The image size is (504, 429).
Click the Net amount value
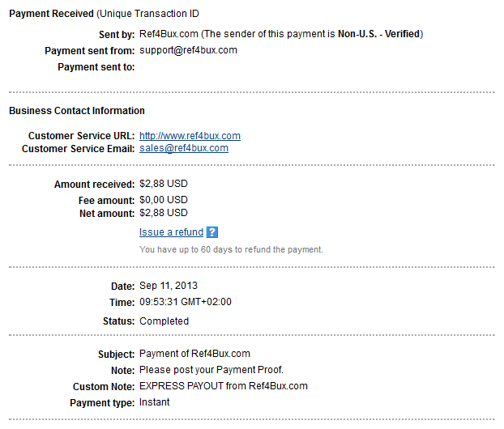coord(164,214)
